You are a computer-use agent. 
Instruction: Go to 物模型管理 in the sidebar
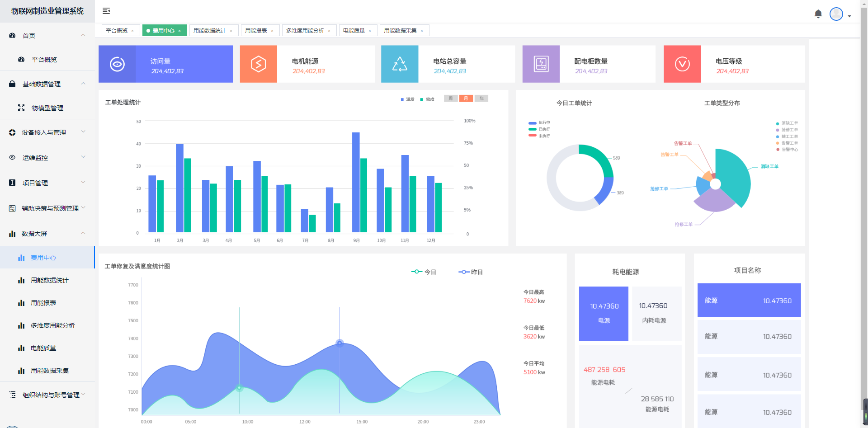47,108
